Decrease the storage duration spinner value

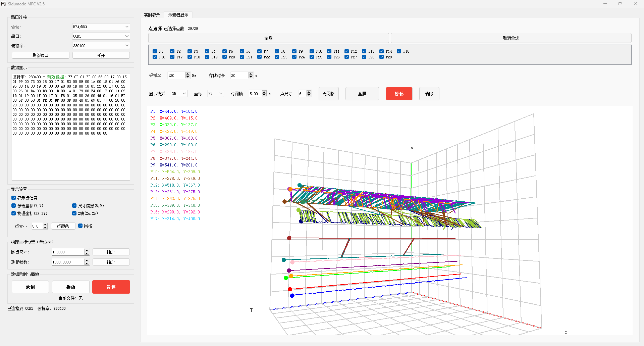[251, 78]
